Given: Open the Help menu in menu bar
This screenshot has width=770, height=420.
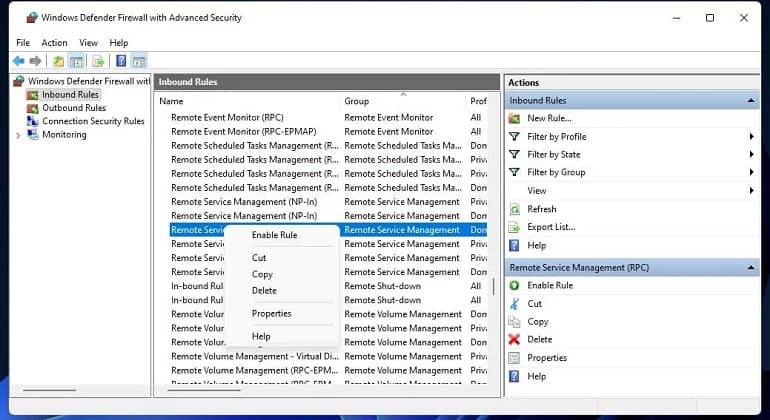Looking at the screenshot, I should pos(119,43).
